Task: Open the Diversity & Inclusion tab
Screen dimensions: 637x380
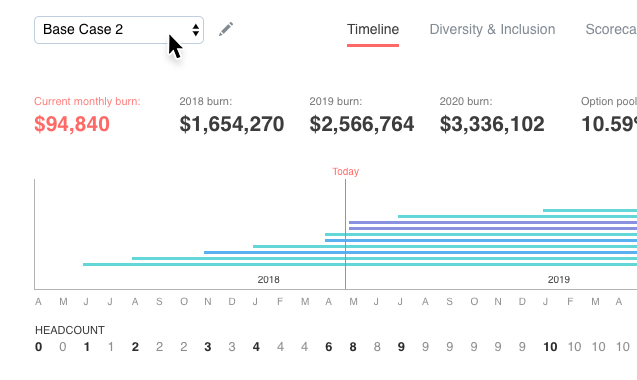Action: coord(492,29)
